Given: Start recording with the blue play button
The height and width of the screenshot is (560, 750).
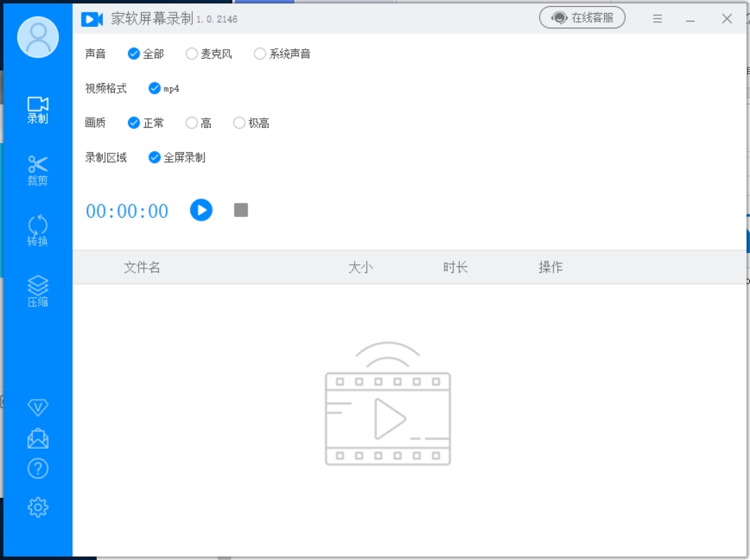Looking at the screenshot, I should 201,210.
